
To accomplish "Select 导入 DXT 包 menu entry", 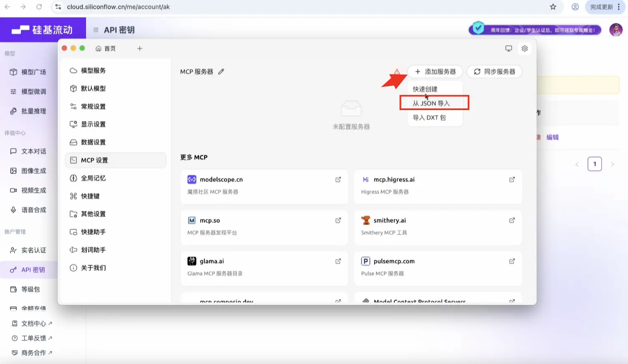I will pyautogui.click(x=429, y=118).
